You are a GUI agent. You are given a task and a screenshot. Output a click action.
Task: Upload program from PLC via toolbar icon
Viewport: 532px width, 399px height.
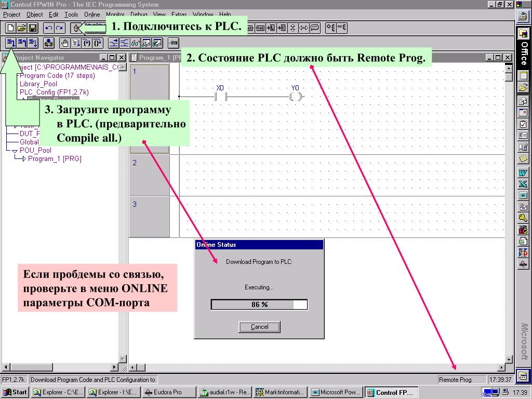click(22, 43)
